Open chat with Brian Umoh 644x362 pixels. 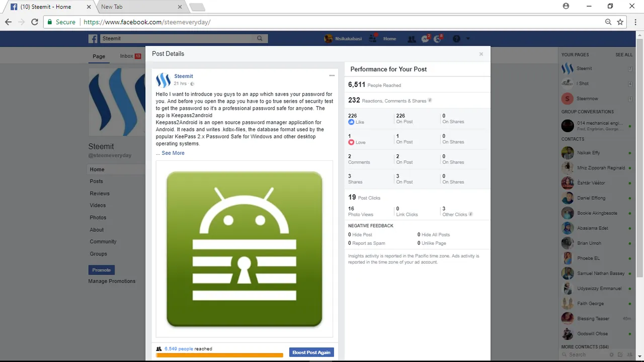pyautogui.click(x=597, y=243)
